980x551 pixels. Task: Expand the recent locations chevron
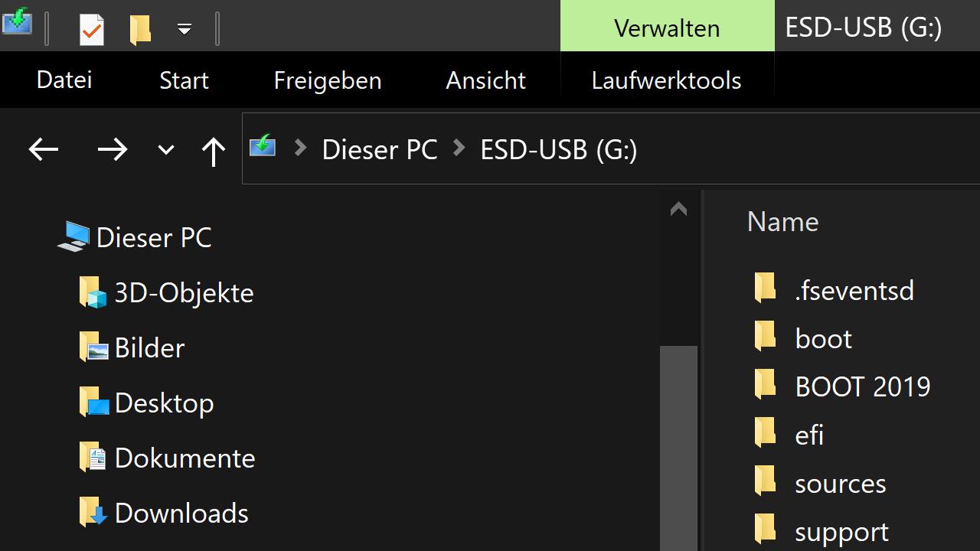pyautogui.click(x=165, y=150)
